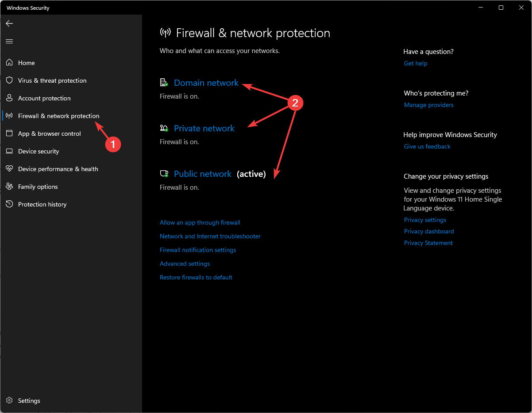Screen dimensions: 532x413
Task: Click the back arrow icon
Action: (x=9, y=23)
